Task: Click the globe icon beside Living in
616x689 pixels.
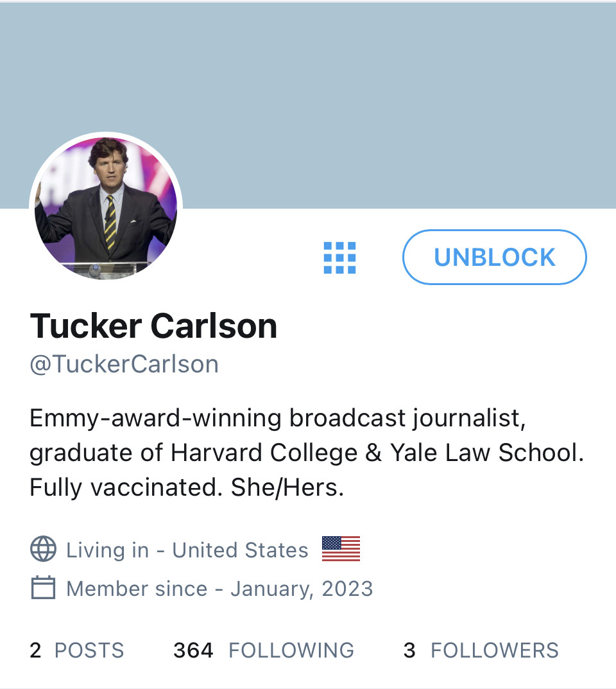Action: pos(43,549)
